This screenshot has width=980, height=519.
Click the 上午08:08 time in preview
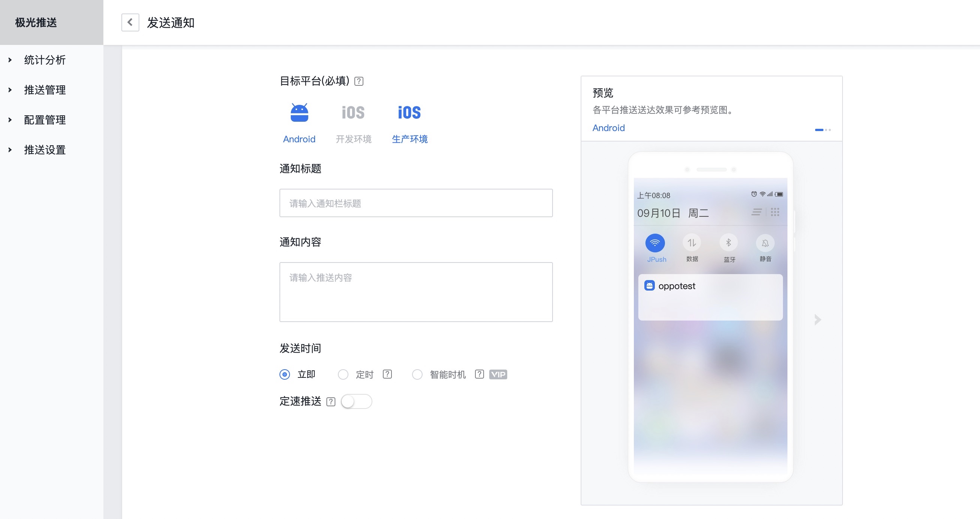coord(654,195)
